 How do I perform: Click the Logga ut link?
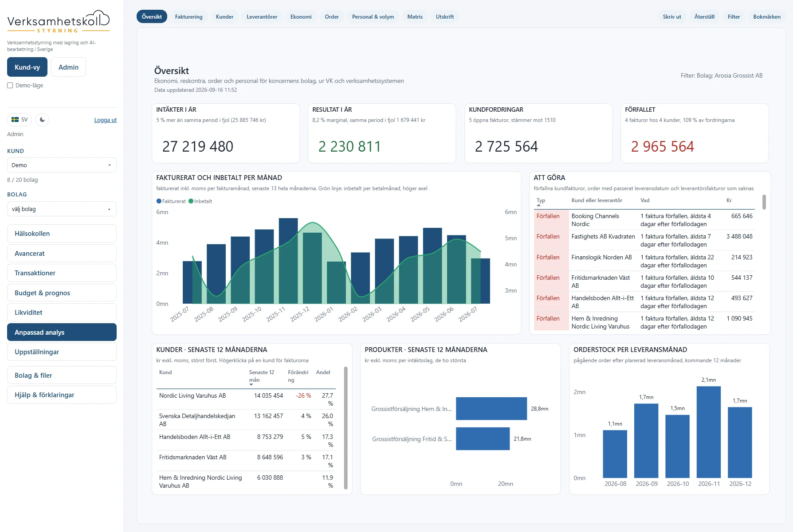tap(105, 120)
